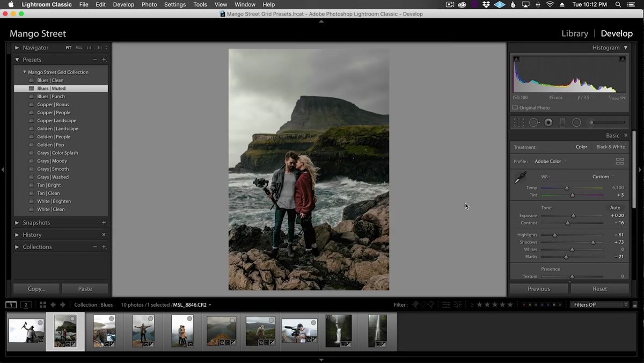
Task: Set Navigator zoom to 1:1
Action: pos(89,48)
